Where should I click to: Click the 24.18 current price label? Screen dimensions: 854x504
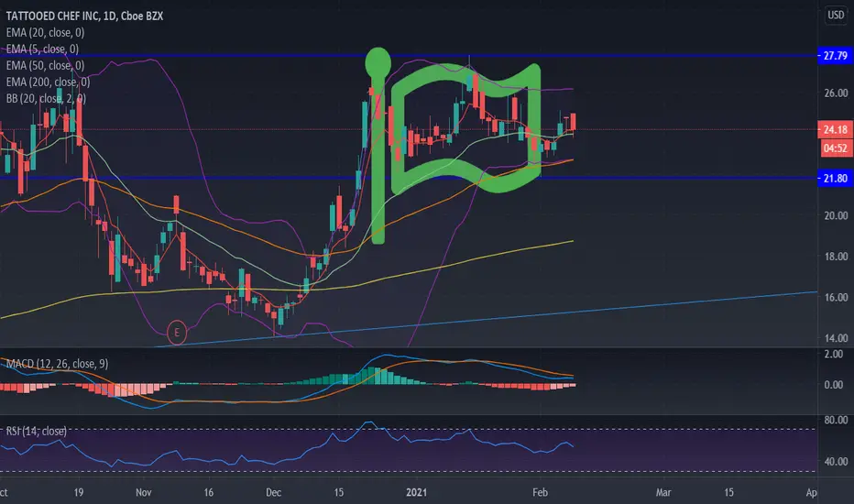tap(835, 130)
